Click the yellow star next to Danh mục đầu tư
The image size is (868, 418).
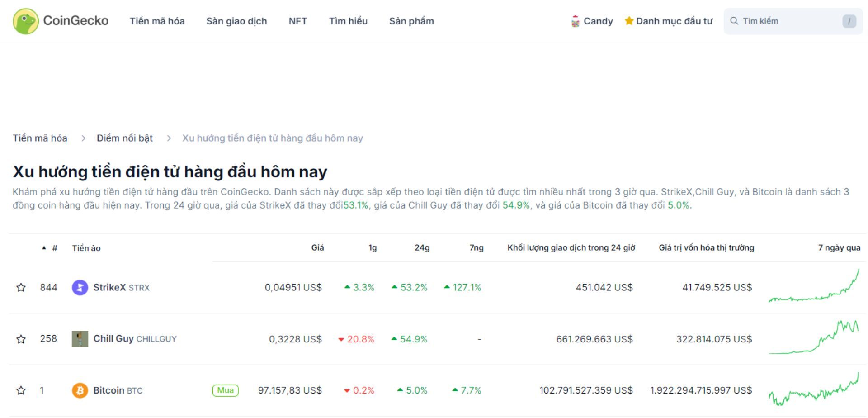pyautogui.click(x=629, y=20)
